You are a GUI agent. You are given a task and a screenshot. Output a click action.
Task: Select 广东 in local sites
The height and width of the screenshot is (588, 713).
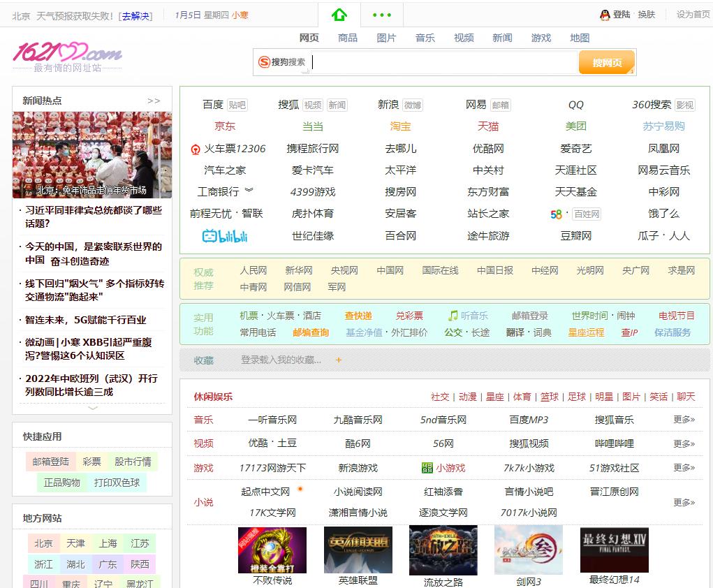click(108, 564)
